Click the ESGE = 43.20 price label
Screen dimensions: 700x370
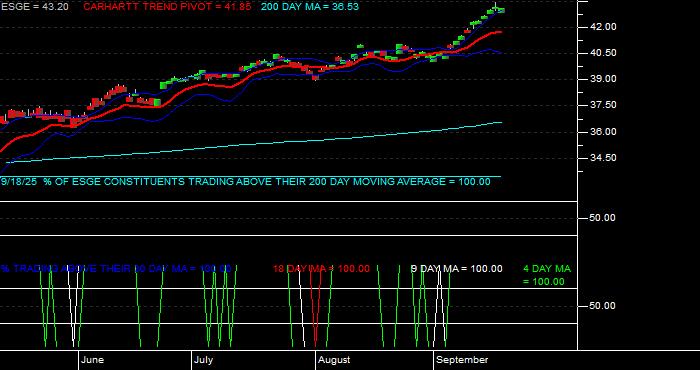35,7
